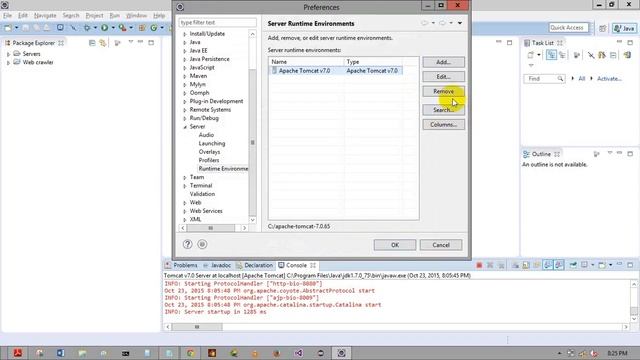
Task: Click the Run Last Tool external tools icon
Action: 122,28
